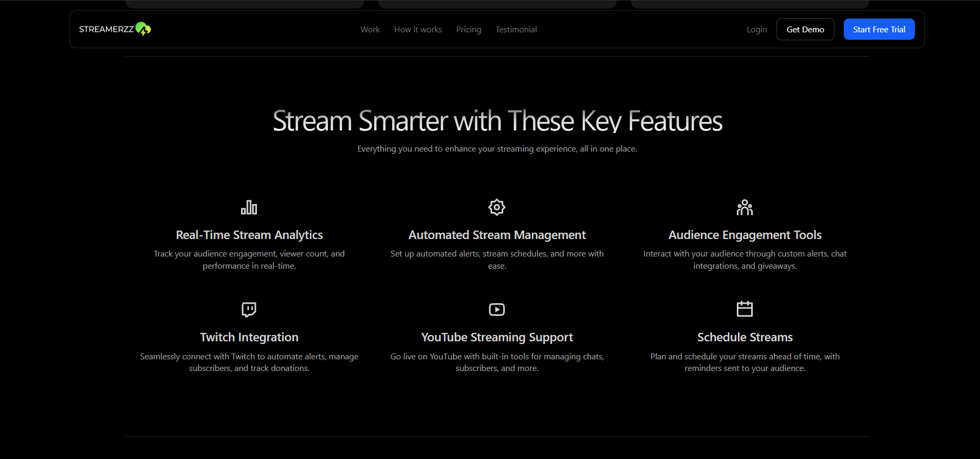
Task: Click the 'Plan and schedule your streams' description
Action: coord(745,362)
